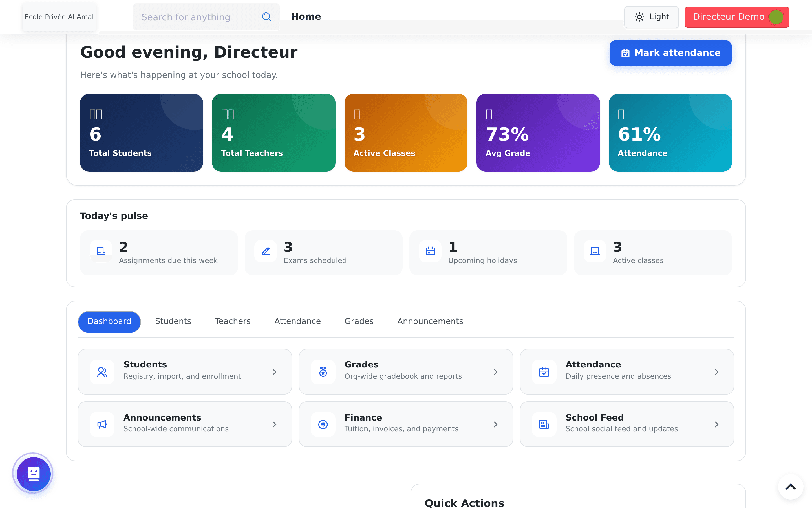This screenshot has height=508, width=812.
Task: Click the Exams scheduled text
Action: point(315,261)
